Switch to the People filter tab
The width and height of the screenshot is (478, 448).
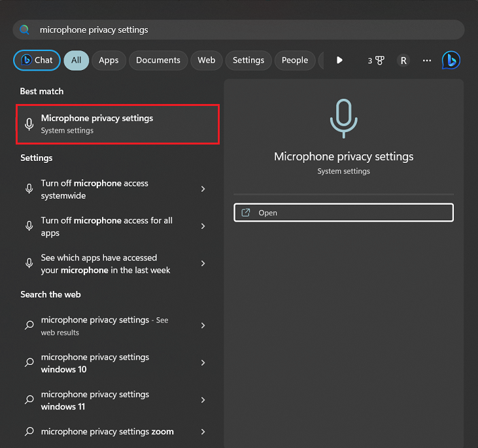pos(294,60)
